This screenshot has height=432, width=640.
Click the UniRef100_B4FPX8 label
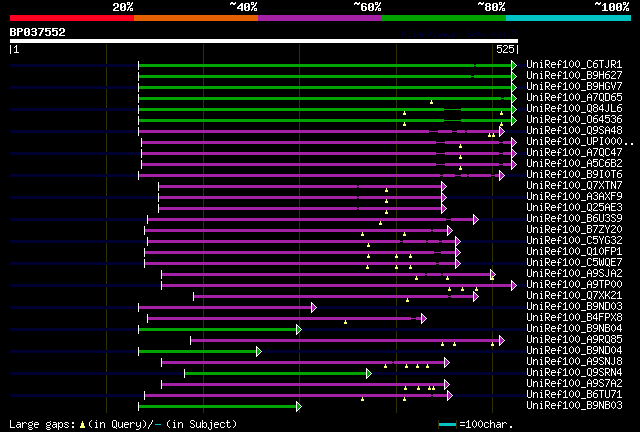pos(574,318)
